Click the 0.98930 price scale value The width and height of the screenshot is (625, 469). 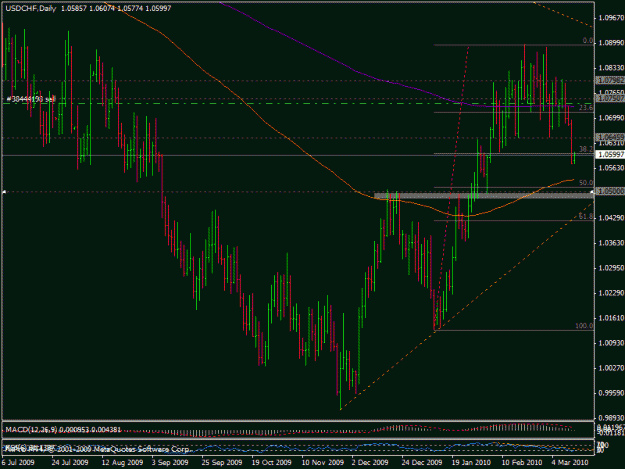click(611, 418)
